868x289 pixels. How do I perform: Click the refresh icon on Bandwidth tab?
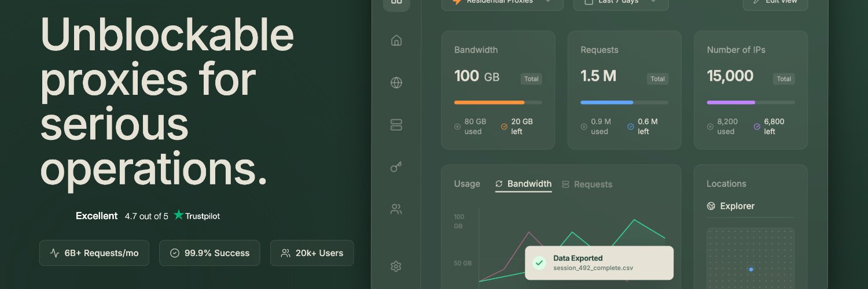(499, 184)
